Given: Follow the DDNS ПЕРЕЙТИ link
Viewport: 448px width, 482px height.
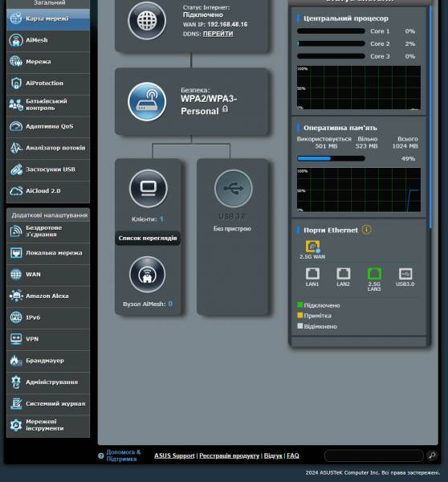Looking at the screenshot, I should [x=218, y=34].
